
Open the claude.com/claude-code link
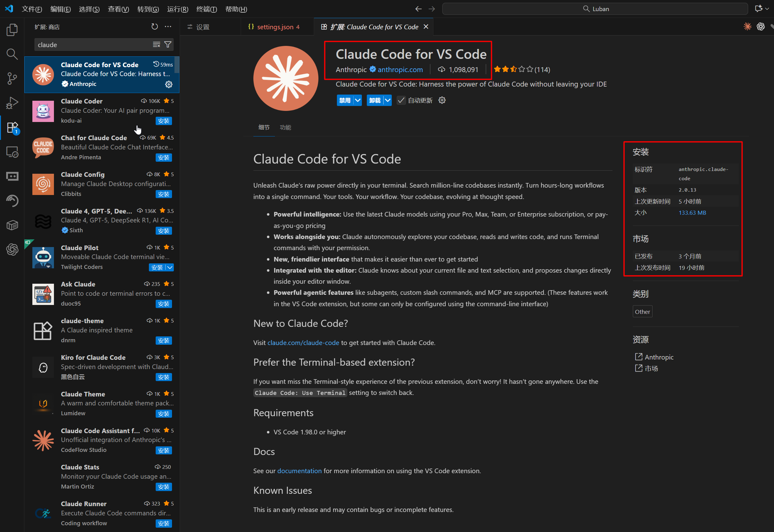[x=303, y=343]
